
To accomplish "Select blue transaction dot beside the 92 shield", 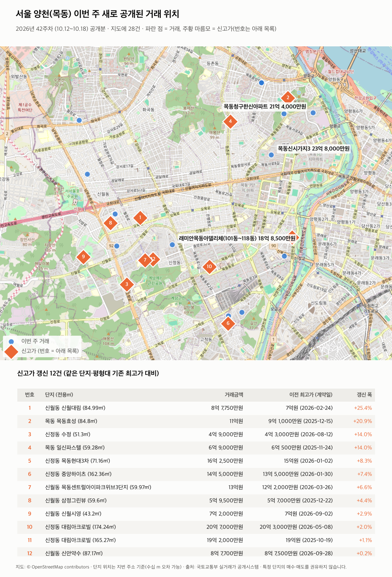I will (x=117, y=246).
